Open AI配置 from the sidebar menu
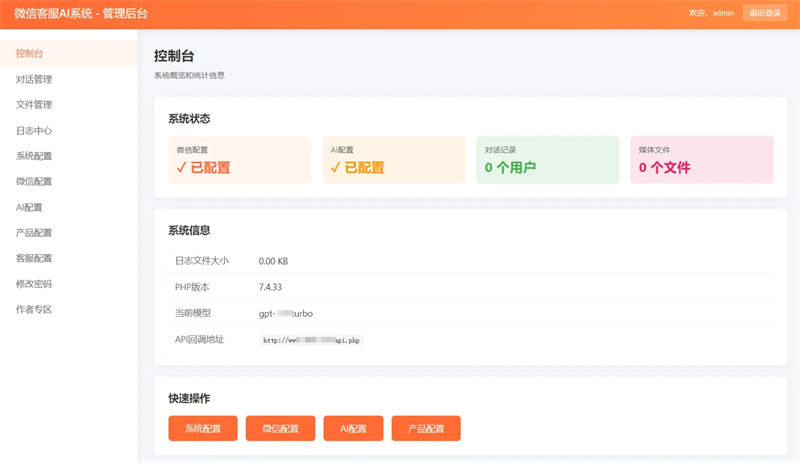This screenshot has width=800, height=463. pos(29,207)
